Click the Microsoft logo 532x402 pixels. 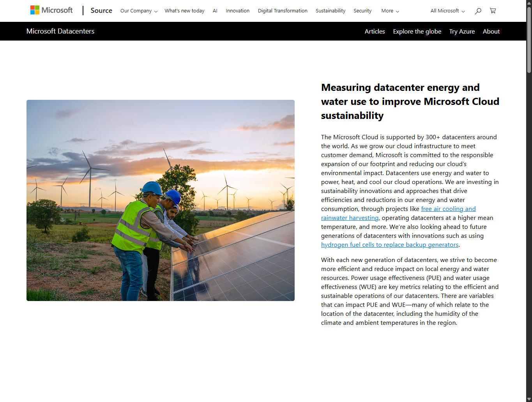tap(51, 11)
